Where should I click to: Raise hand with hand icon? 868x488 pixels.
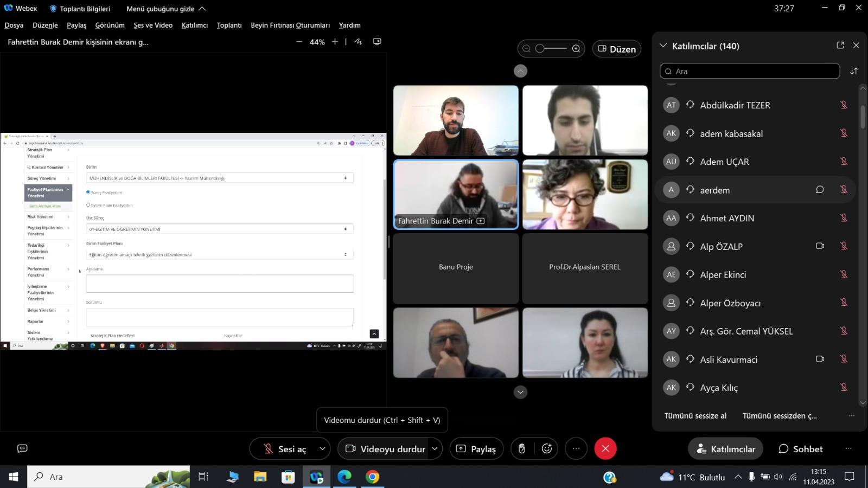[x=522, y=448]
